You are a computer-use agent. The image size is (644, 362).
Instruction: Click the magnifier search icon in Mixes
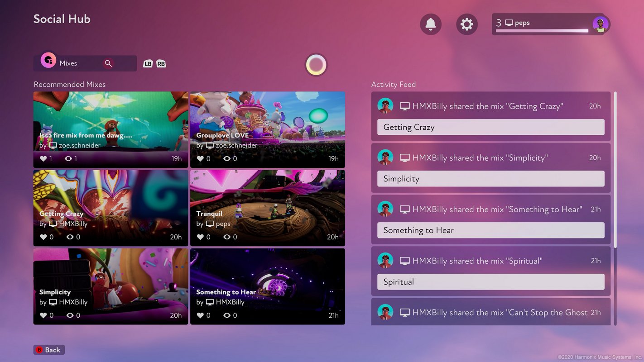pos(108,63)
